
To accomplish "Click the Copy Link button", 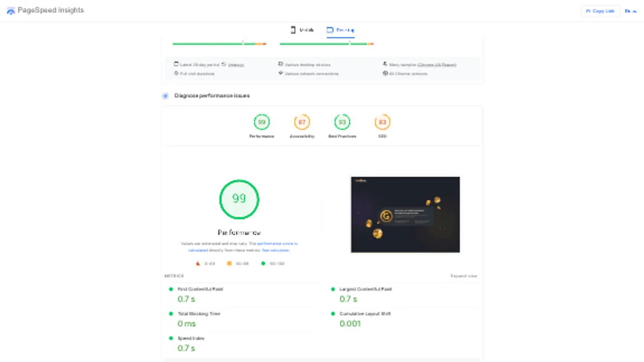I will [600, 11].
